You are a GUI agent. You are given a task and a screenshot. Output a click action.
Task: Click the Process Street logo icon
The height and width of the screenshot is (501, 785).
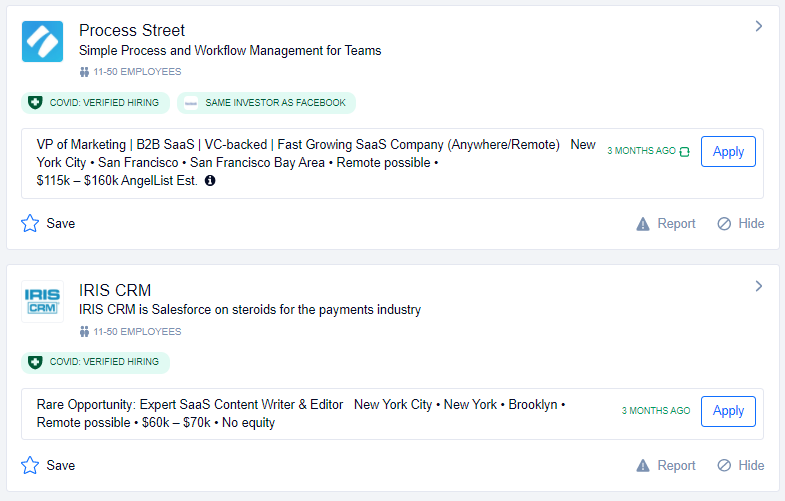pyautogui.click(x=42, y=42)
